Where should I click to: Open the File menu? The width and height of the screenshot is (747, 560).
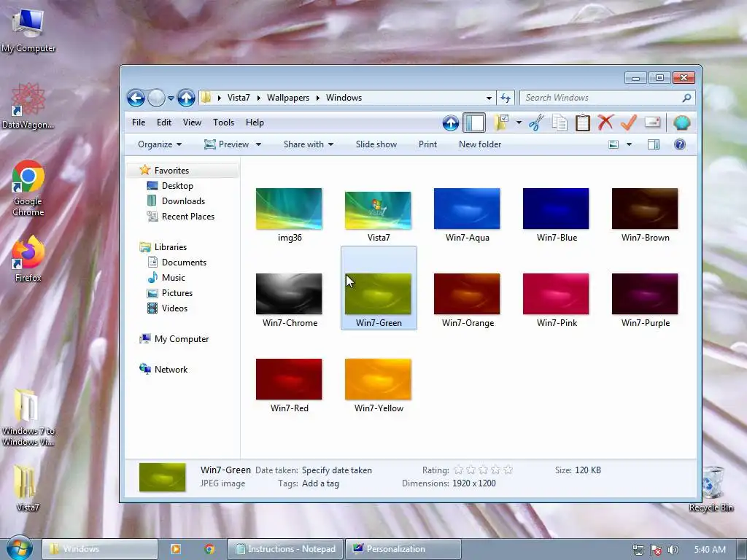[139, 122]
